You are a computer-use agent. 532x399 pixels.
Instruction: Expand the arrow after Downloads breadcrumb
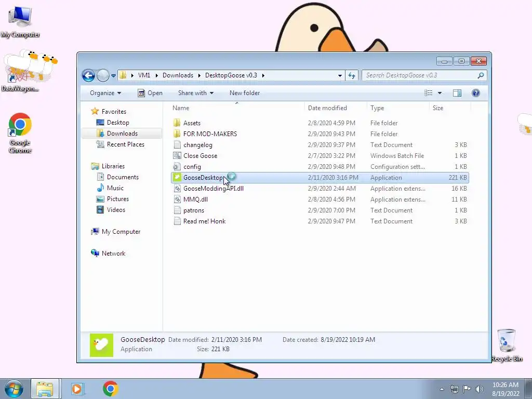[x=199, y=75]
